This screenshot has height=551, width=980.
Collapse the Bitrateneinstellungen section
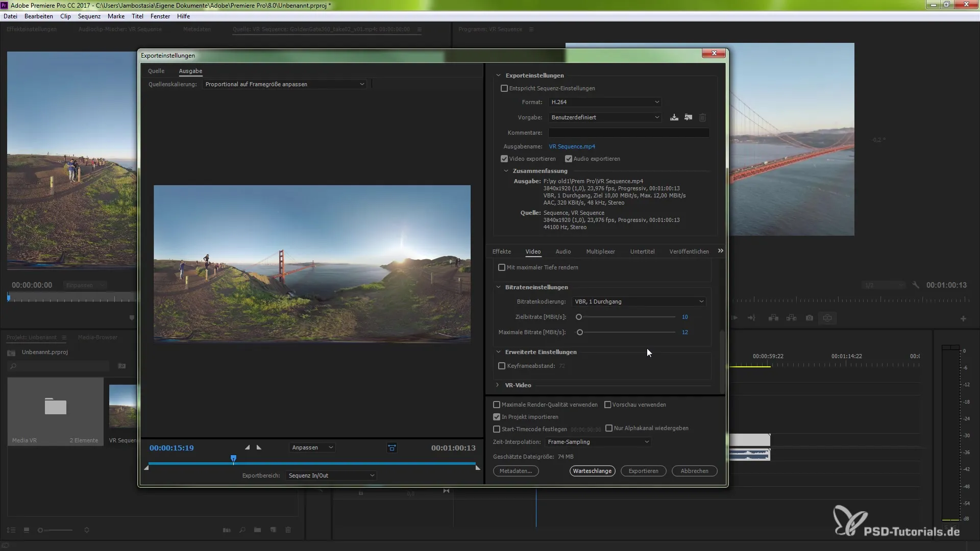click(x=499, y=287)
